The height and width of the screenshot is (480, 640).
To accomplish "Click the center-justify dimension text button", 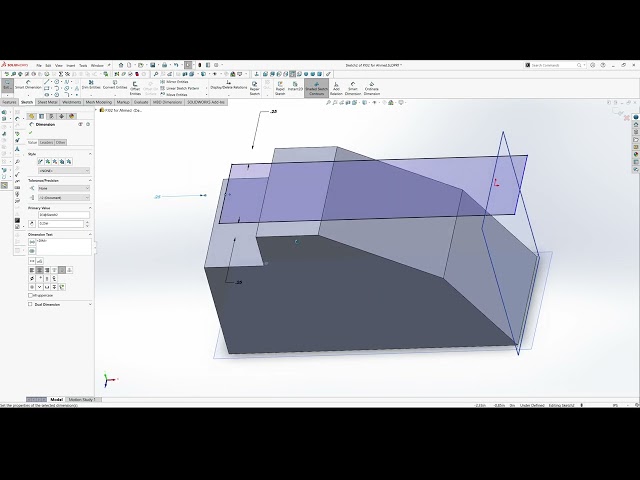I will [x=40, y=270].
